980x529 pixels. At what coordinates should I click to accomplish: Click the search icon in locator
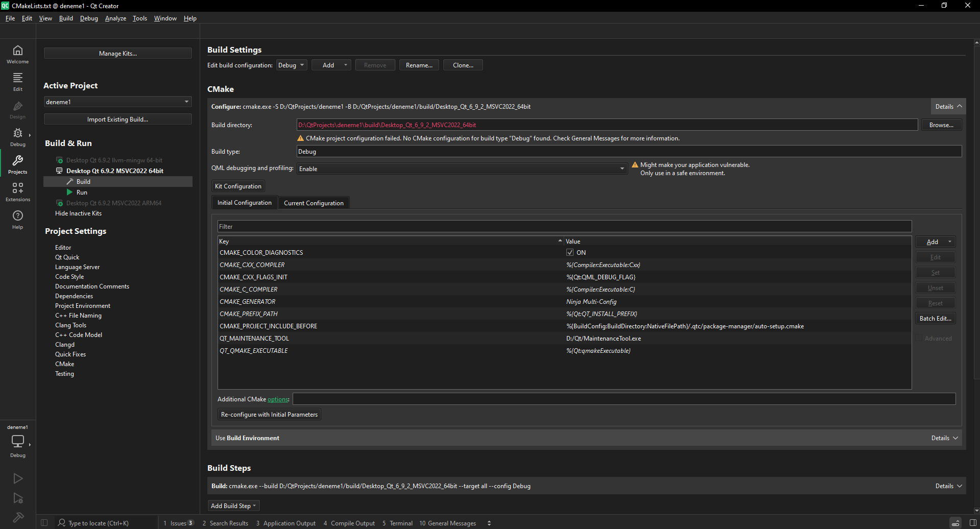62,523
